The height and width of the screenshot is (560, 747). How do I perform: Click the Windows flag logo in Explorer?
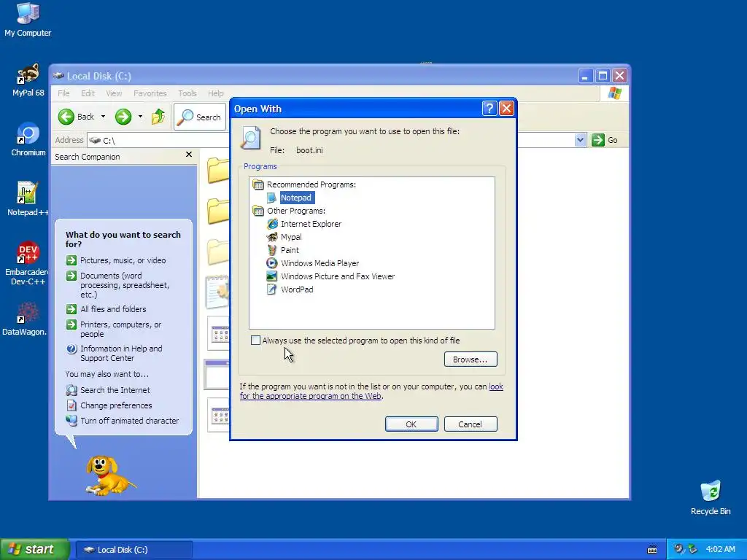[x=614, y=93]
